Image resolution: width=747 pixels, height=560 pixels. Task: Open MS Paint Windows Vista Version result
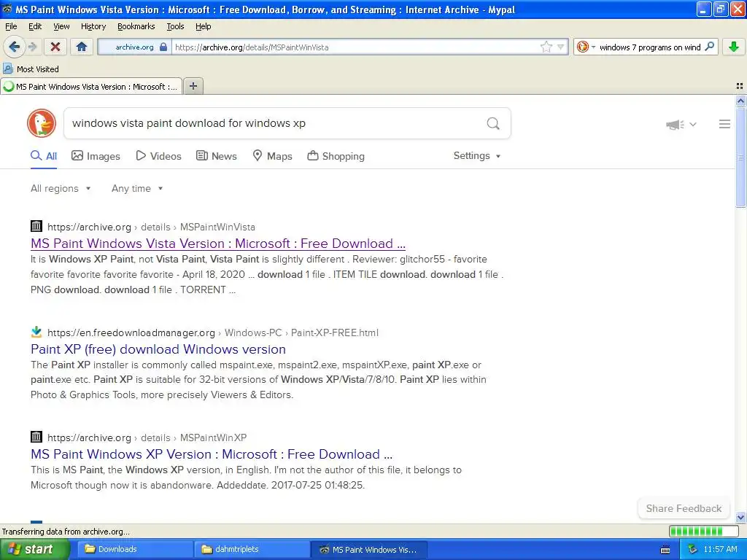(217, 244)
